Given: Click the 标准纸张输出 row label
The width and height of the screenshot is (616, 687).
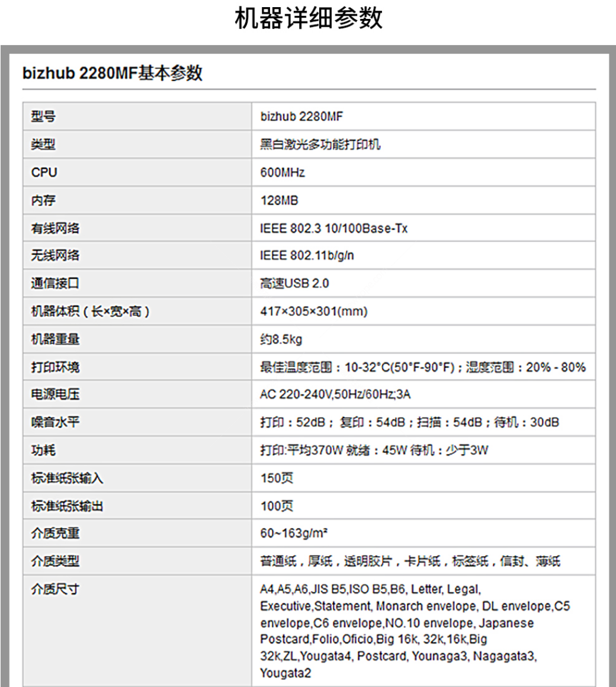Looking at the screenshot, I should (x=67, y=506).
